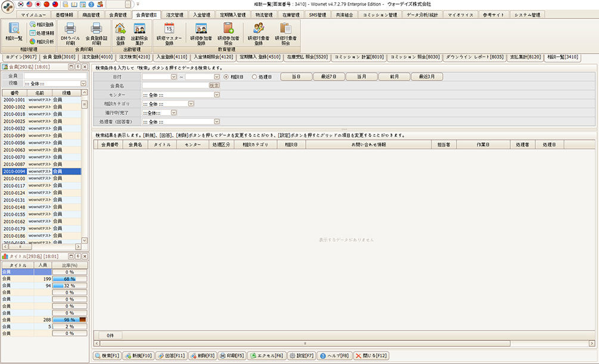Viewport: 599px width, 364px height.
Task: Open 研修対象者照会 icon
Action: (x=285, y=33)
